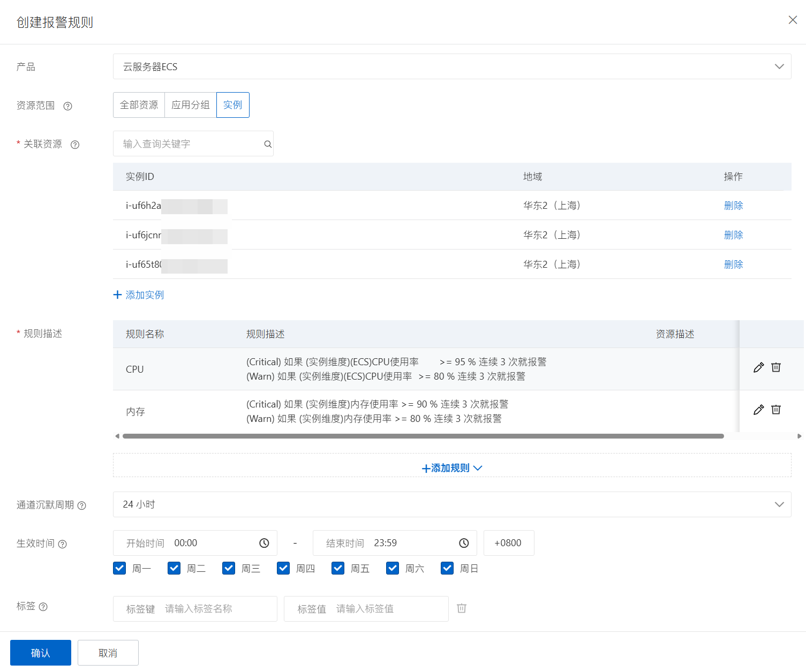Viewport: 806px width, 672px height.
Task: Close the create alarm rule dialog
Action: [x=793, y=20]
